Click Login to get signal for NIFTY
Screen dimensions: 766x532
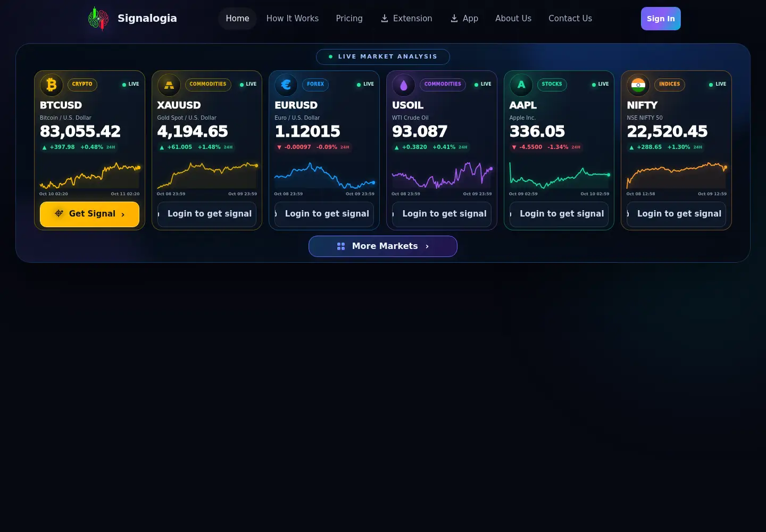677,214
